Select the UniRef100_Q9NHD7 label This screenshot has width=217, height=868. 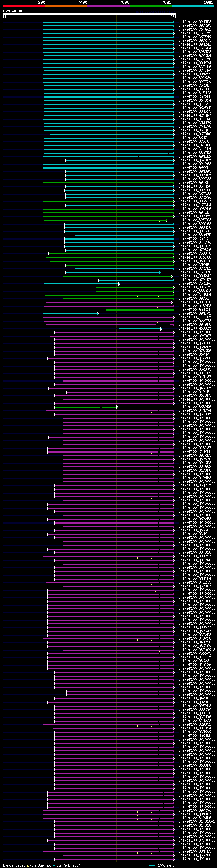pyautogui.click(x=195, y=814)
